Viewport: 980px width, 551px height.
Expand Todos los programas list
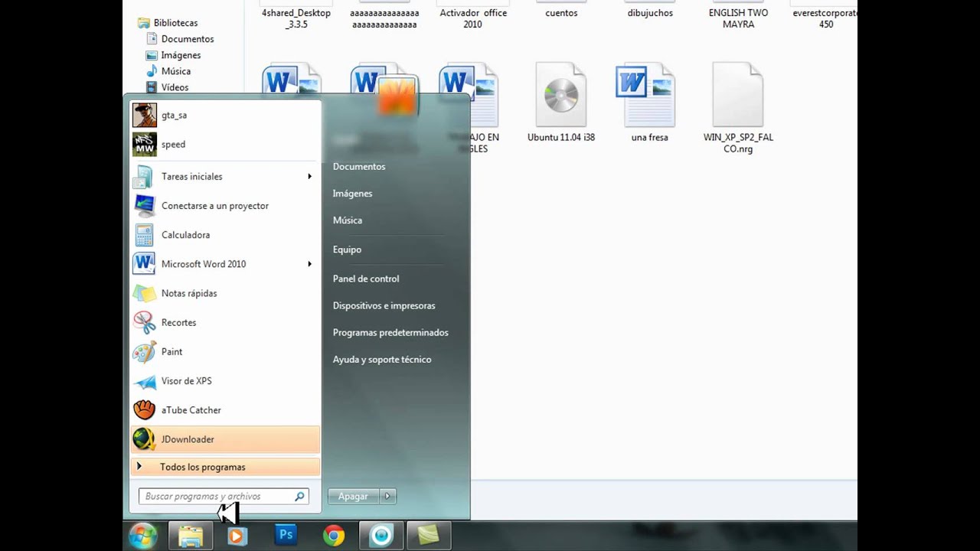[225, 467]
